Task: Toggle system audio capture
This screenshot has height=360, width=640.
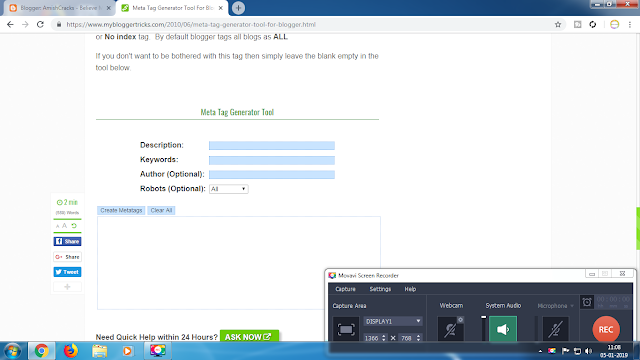Action: click(x=503, y=329)
